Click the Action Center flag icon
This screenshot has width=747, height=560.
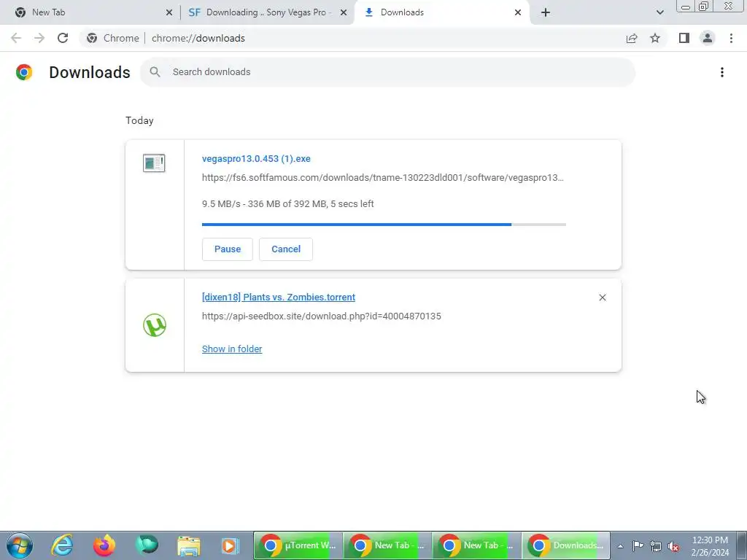tap(638, 546)
